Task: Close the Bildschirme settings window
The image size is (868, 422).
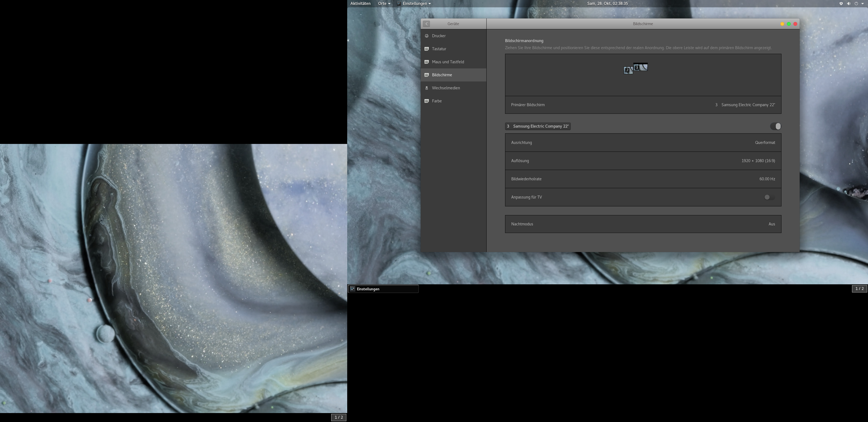Action: tap(795, 24)
